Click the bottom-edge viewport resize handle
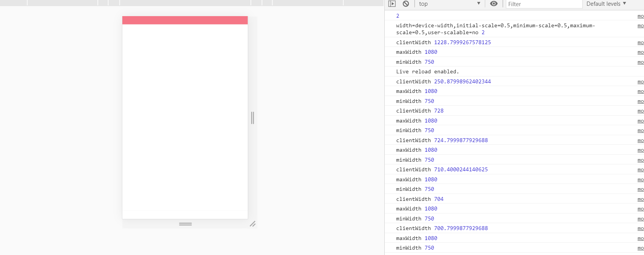 point(185,224)
